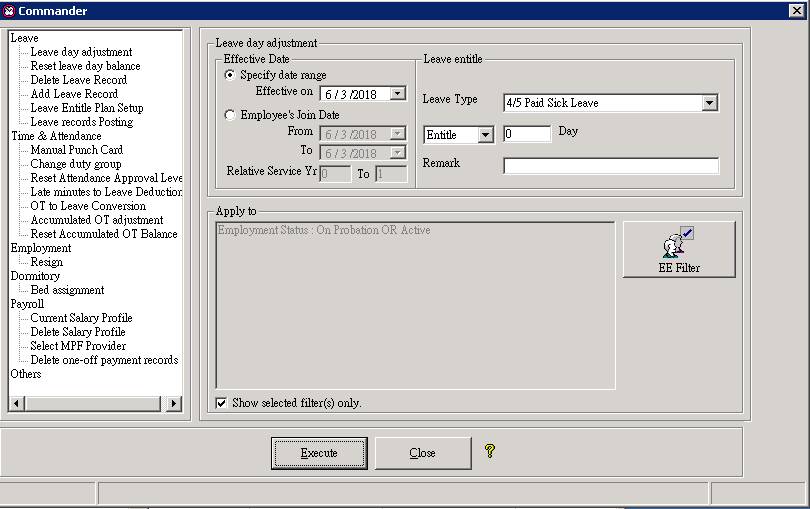Click the Commander app icon in title bar
The width and height of the screenshot is (810, 509).
click(9, 11)
